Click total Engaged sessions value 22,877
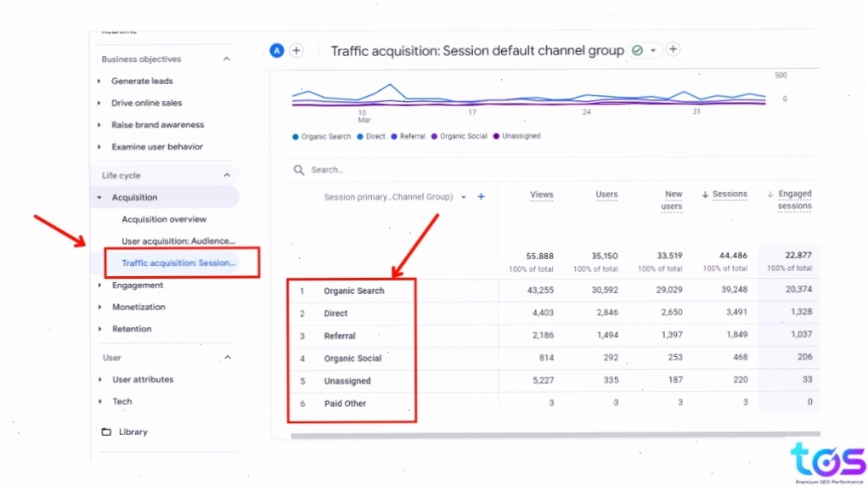Viewport: 868px width, 492px height. 798,256
